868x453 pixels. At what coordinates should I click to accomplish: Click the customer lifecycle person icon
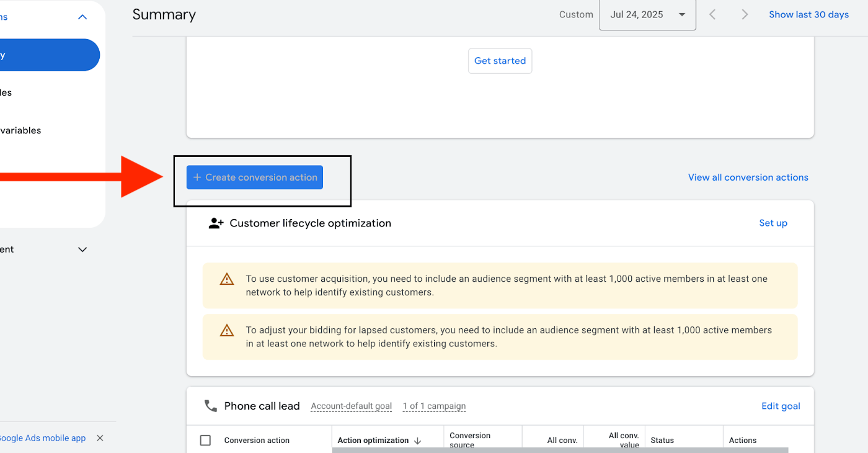coord(216,223)
